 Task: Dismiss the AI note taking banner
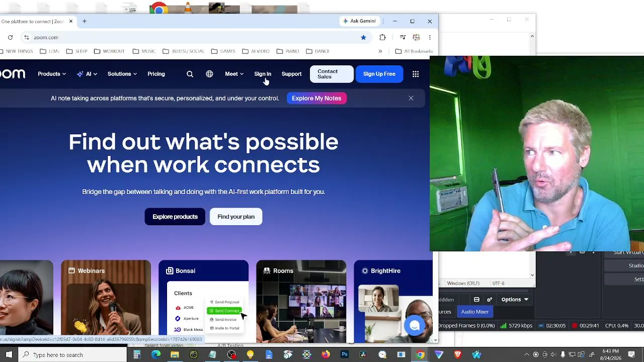point(411,98)
